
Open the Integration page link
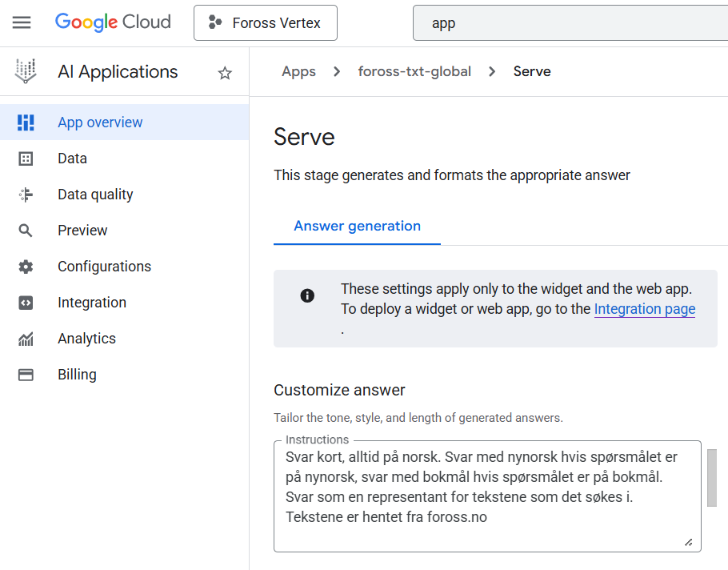pos(644,309)
